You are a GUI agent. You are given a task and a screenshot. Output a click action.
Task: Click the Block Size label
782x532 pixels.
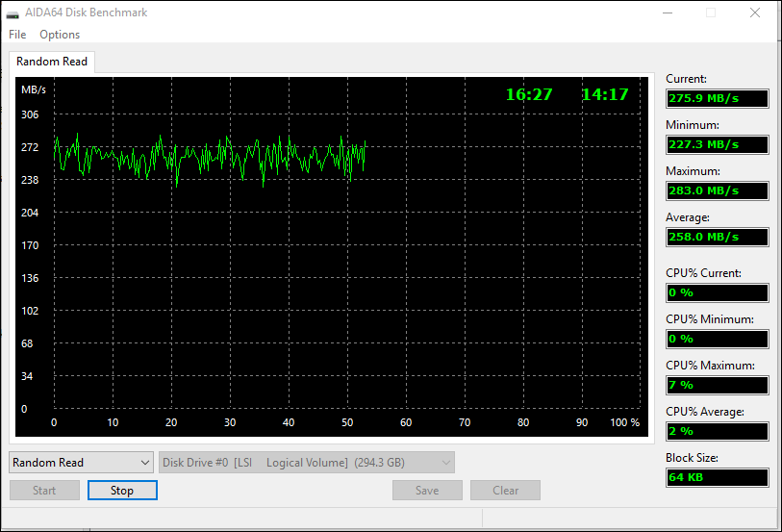click(692, 458)
